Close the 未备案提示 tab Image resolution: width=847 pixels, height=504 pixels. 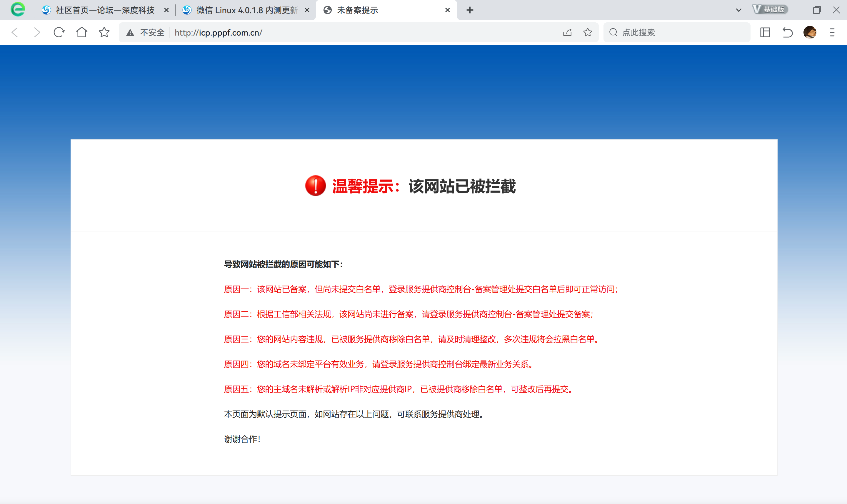pos(448,10)
